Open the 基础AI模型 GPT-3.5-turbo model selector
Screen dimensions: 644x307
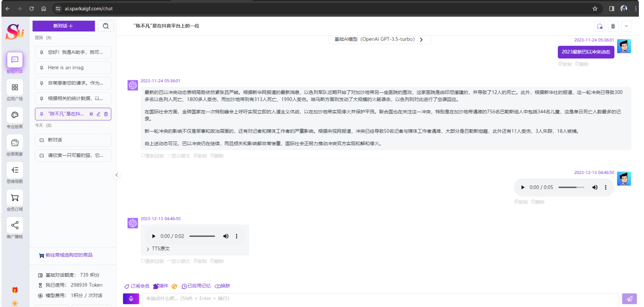pyautogui.click(x=379, y=39)
